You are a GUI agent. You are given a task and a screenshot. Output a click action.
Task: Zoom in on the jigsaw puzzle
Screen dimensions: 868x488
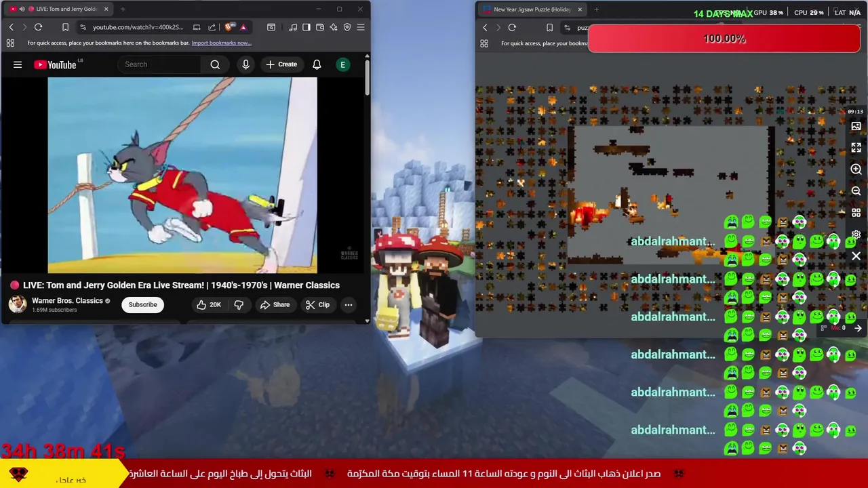click(x=856, y=169)
